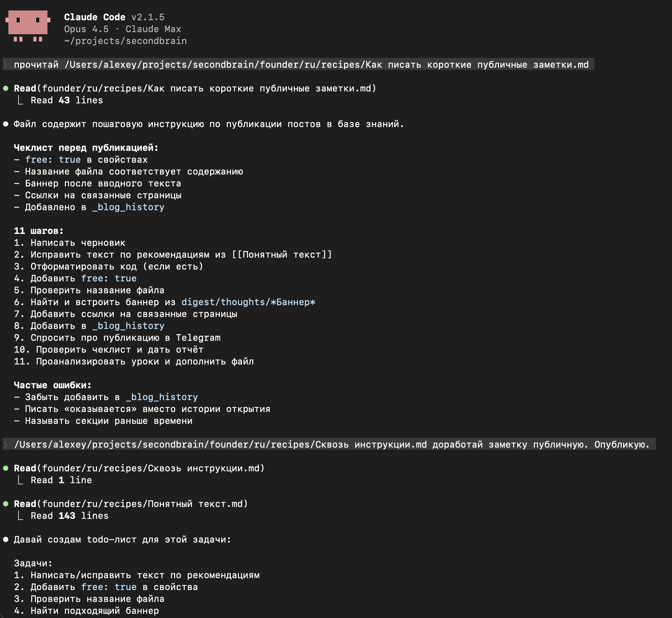Click the 'Чеклист перед публикацией:' heading

86,148
